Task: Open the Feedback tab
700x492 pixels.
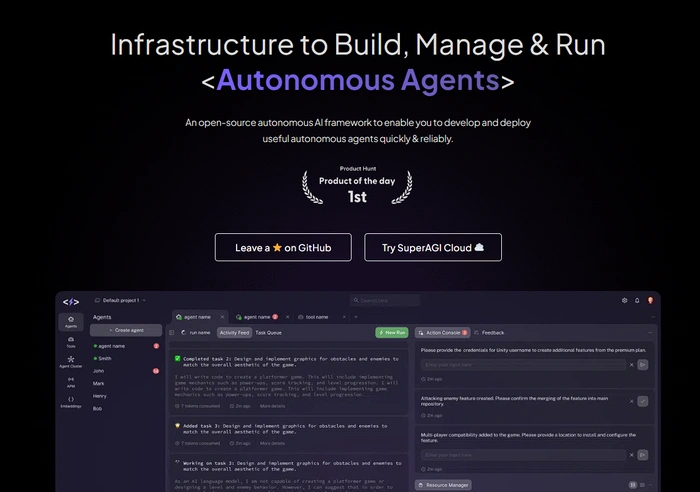Action: [489, 333]
